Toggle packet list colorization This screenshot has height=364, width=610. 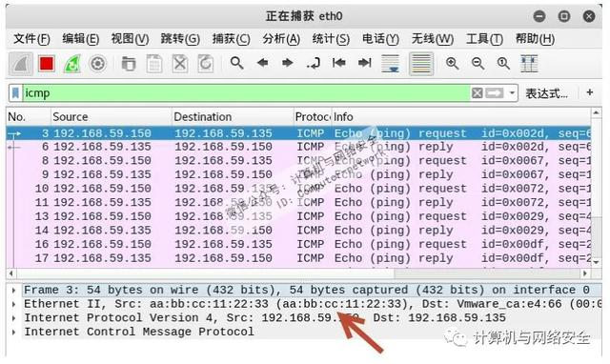(x=421, y=64)
